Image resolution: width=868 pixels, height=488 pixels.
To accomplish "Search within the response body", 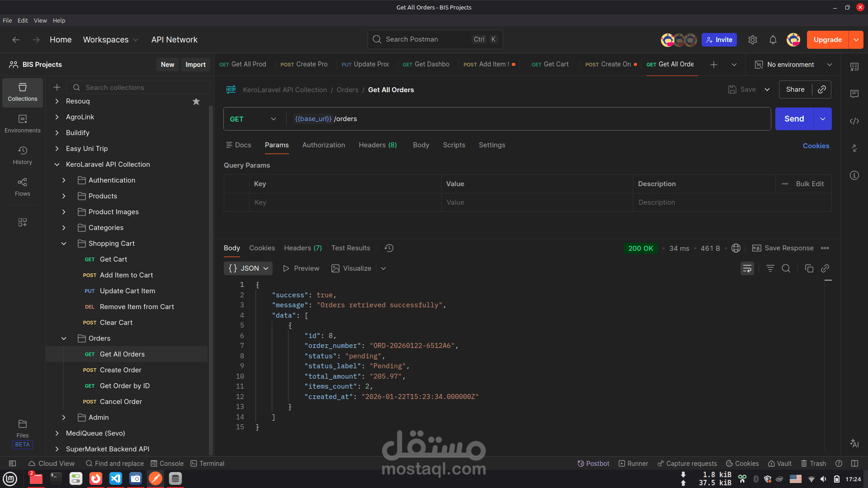I will click(786, 268).
